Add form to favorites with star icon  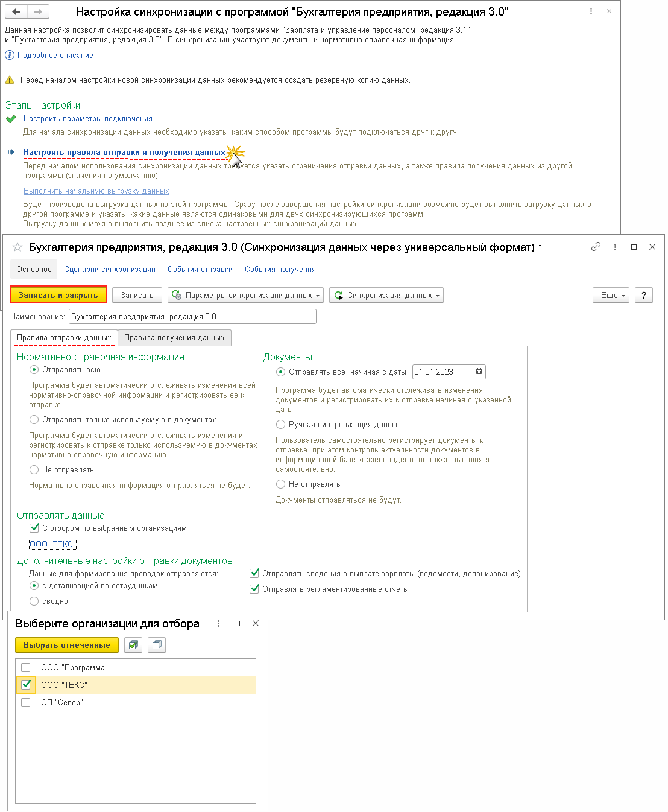click(17, 247)
